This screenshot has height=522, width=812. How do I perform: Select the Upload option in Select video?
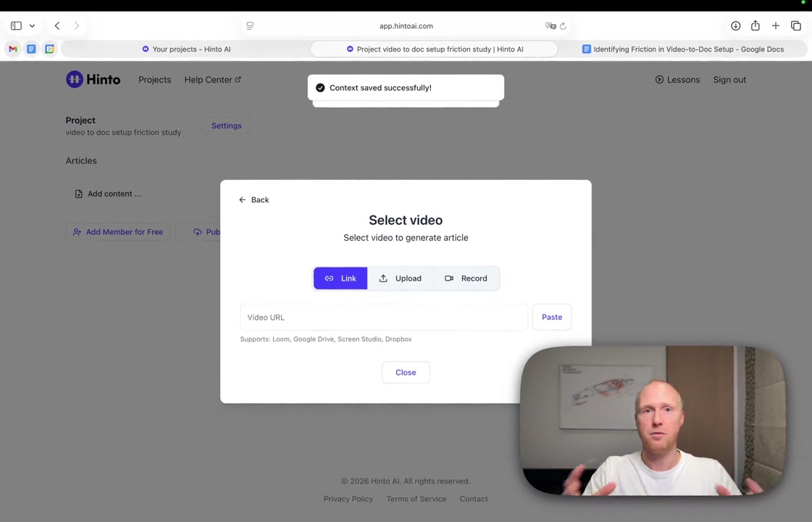pyautogui.click(x=401, y=278)
